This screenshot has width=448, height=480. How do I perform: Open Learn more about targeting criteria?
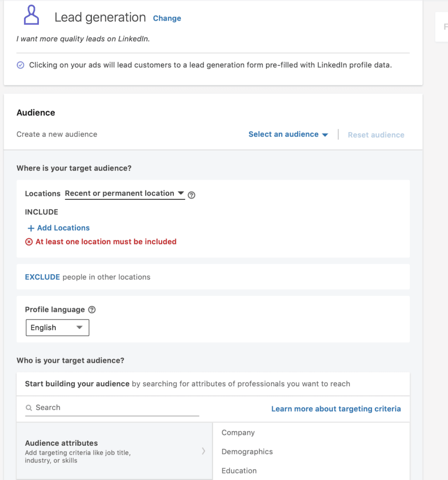[336, 409]
